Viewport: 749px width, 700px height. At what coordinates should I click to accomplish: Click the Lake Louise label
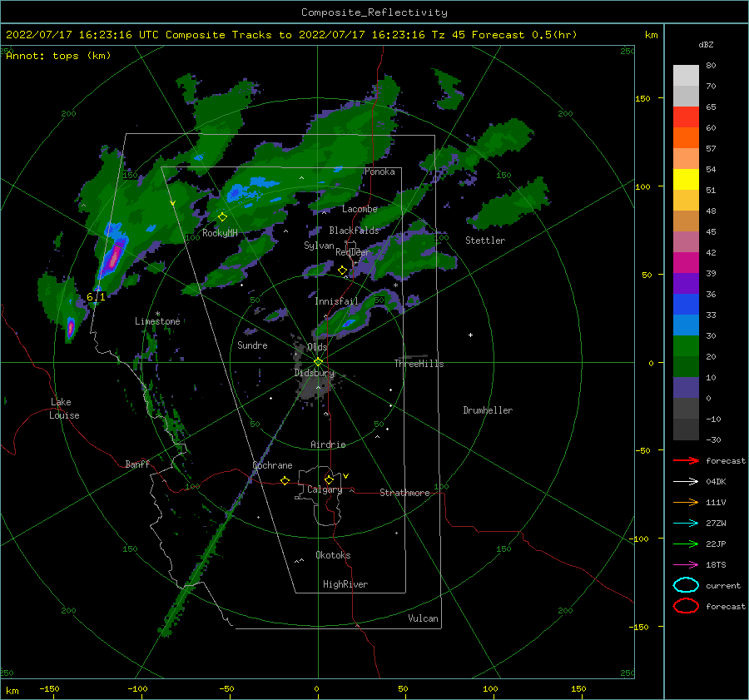click(64, 409)
